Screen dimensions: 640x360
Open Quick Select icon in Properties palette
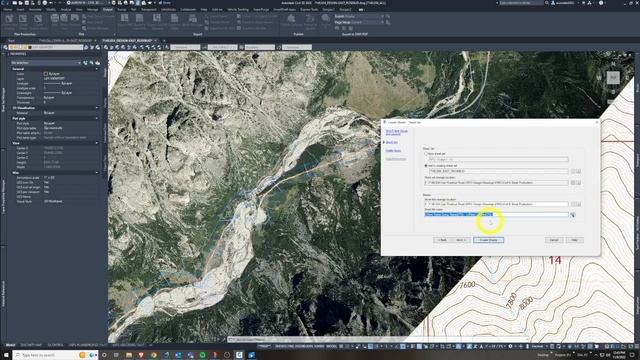tap(97, 63)
